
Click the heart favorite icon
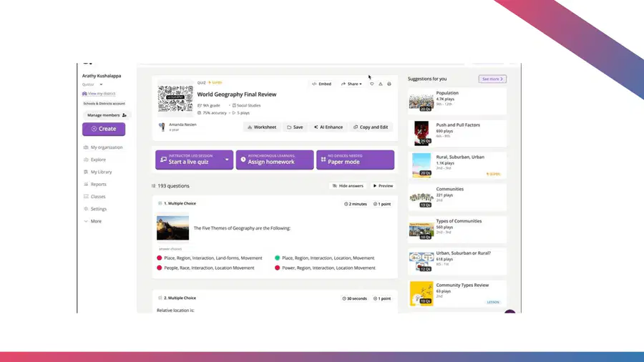pos(371,84)
